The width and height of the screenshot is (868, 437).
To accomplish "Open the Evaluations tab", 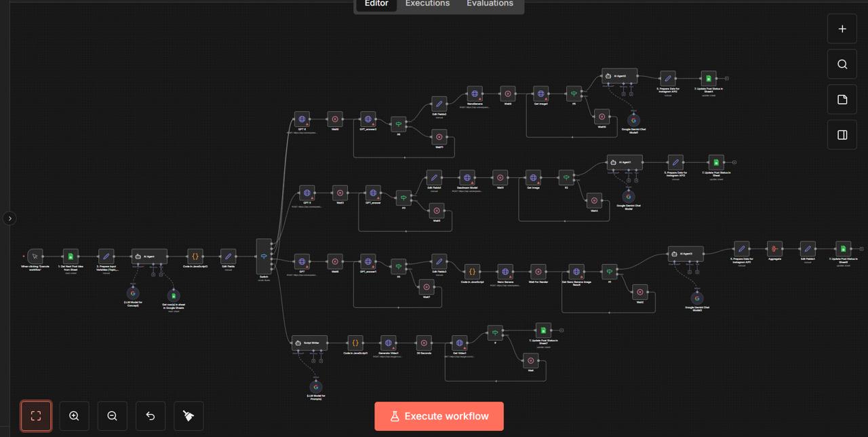I will click(x=490, y=4).
